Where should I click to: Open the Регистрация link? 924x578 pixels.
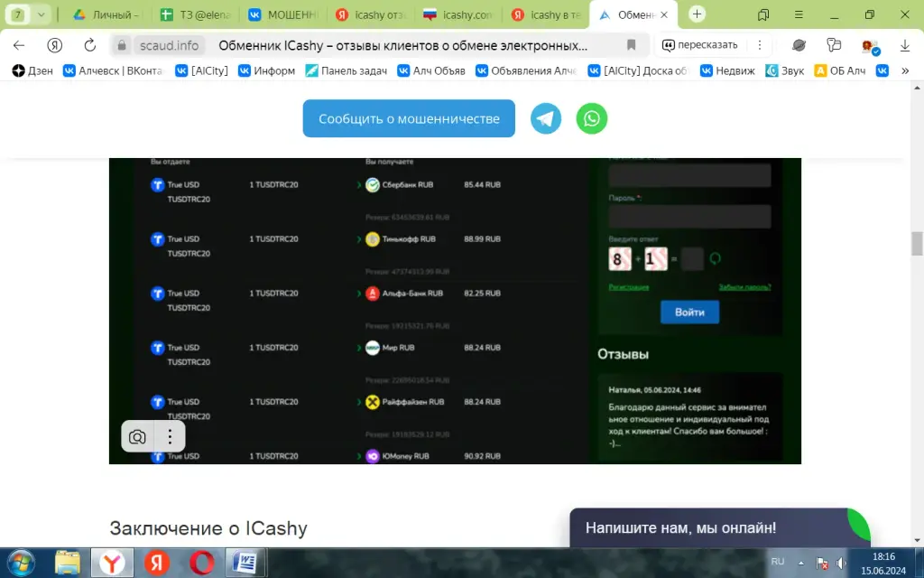[629, 287]
